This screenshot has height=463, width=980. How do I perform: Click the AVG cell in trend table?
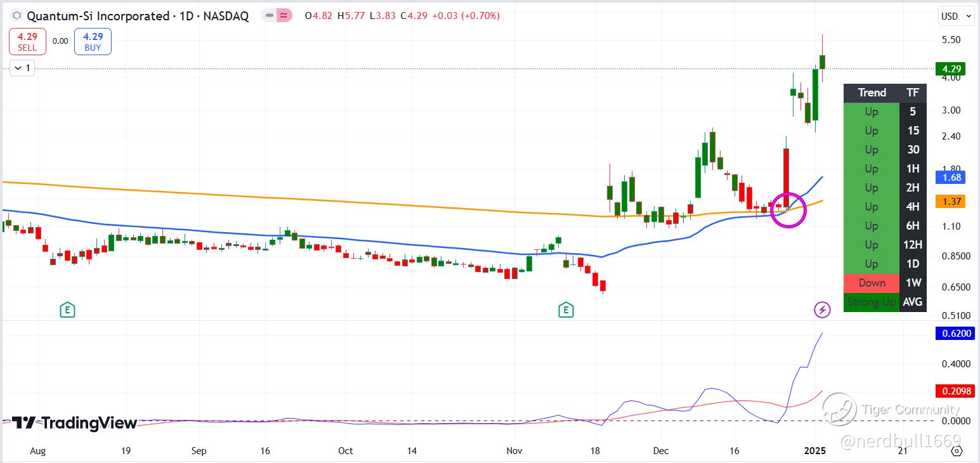click(x=913, y=302)
